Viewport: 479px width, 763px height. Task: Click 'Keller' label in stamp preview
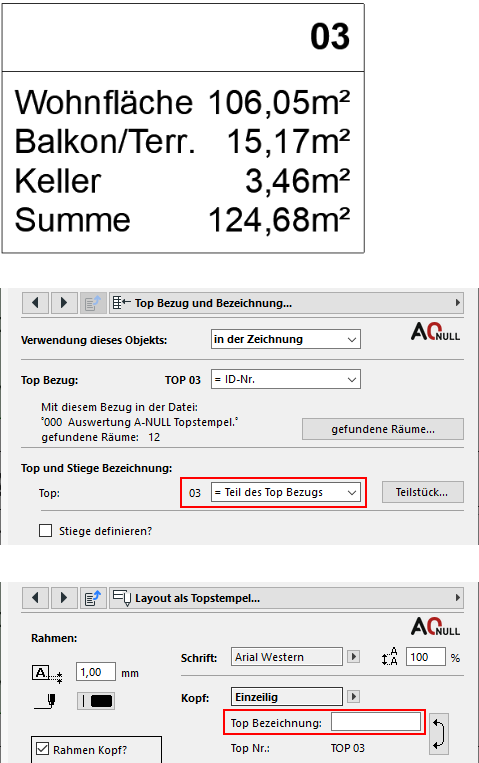point(58,181)
